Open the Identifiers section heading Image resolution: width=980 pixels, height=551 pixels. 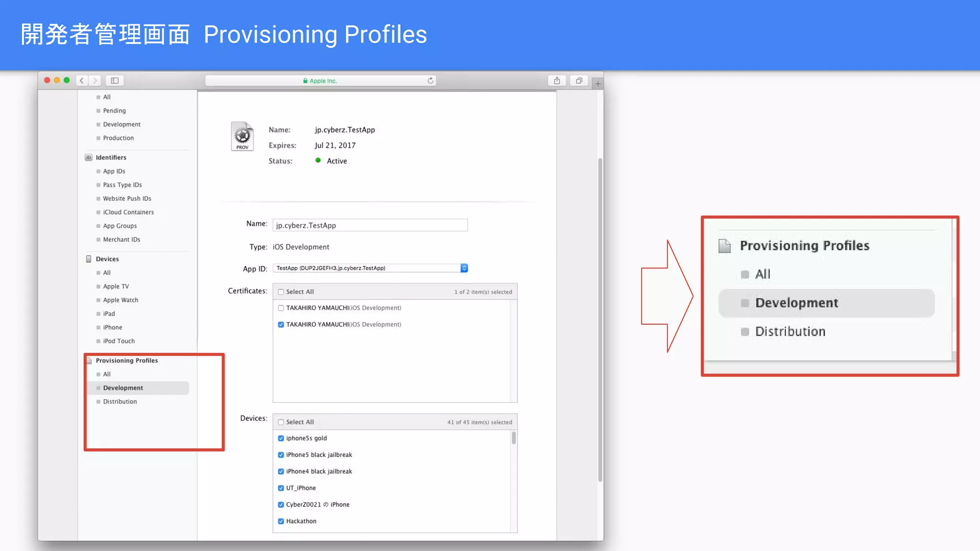click(x=111, y=157)
